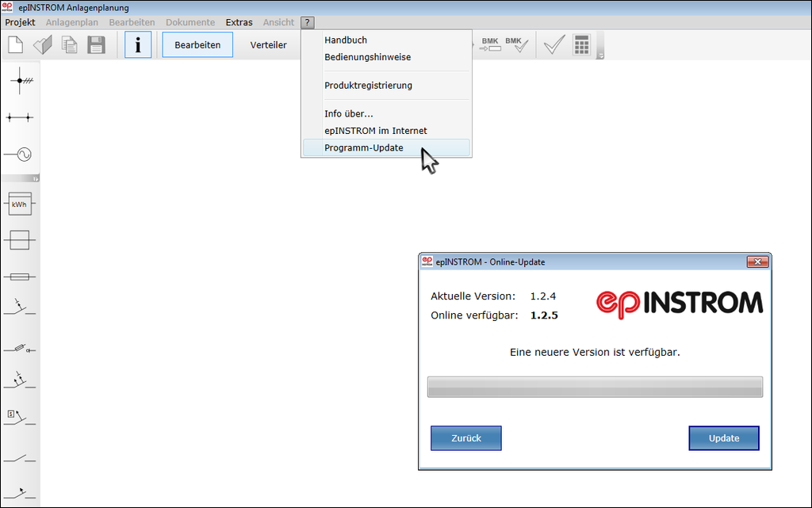Click the BMK check icon
812x508 pixels.
[517, 44]
